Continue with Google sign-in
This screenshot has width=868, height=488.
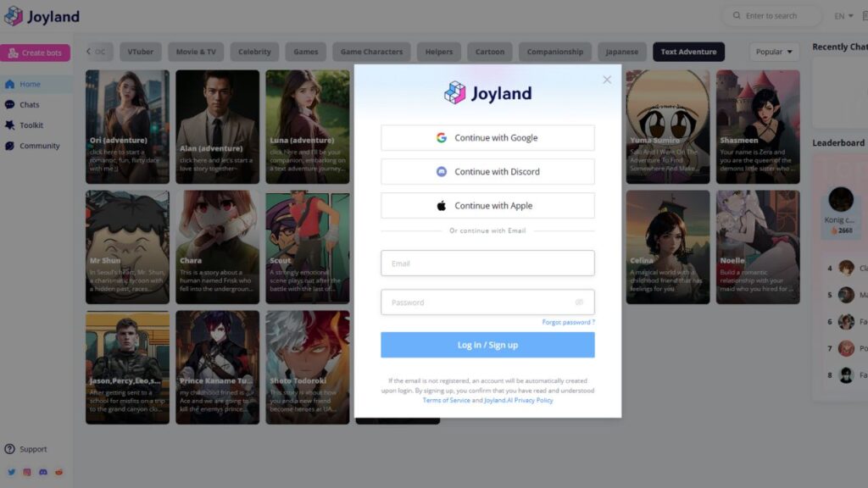487,138
